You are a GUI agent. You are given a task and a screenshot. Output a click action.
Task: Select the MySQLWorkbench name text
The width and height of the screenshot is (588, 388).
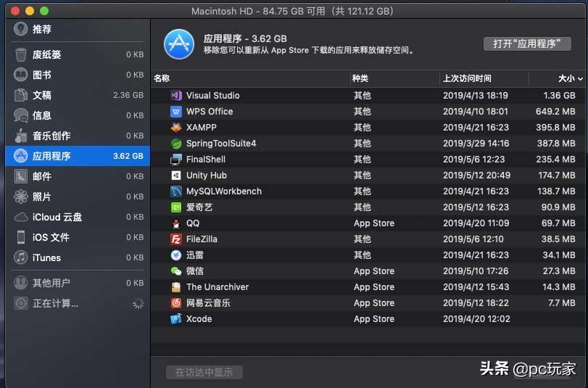(224, 191)
